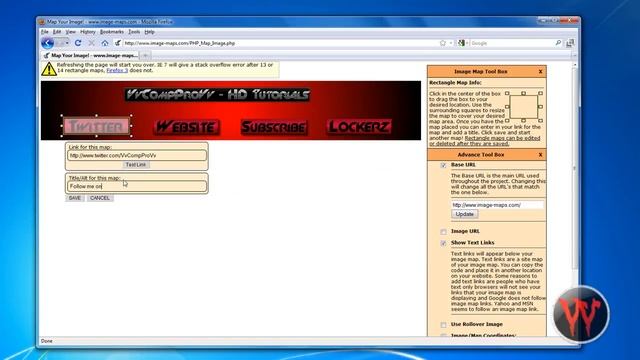Open the back/forward history dropdown arrow
Image resolution: width=640 pixels, height=360 pixels.
tap(67, 43)
